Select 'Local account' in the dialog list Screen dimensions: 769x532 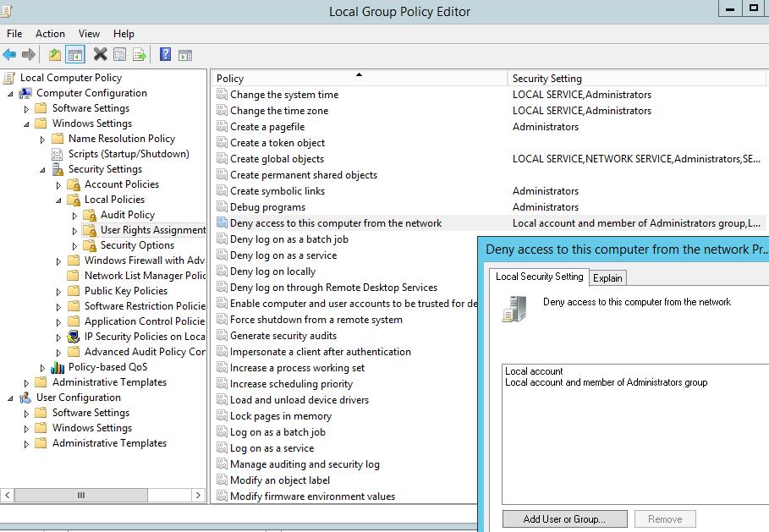[x=534, y=371]
